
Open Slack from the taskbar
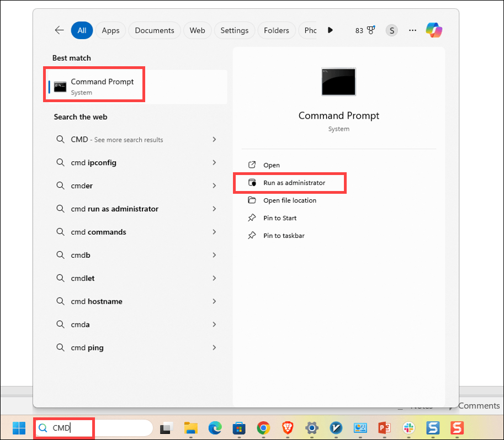click(409, 428)
